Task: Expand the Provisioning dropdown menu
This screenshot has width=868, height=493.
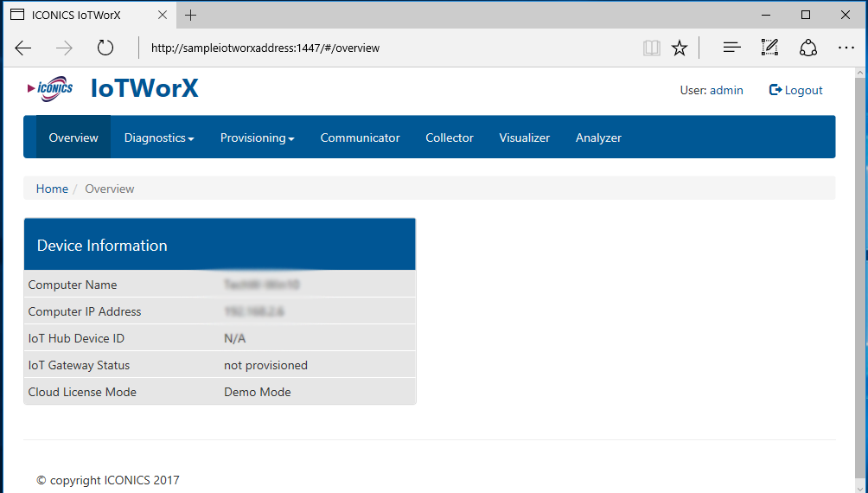Action: pos(257,138)
